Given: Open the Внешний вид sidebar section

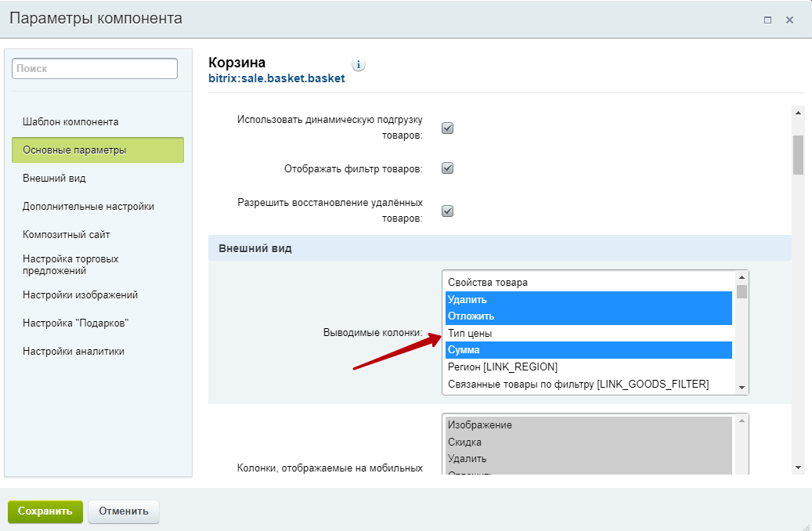Looking at the screenshot, I should pos(54,179).
